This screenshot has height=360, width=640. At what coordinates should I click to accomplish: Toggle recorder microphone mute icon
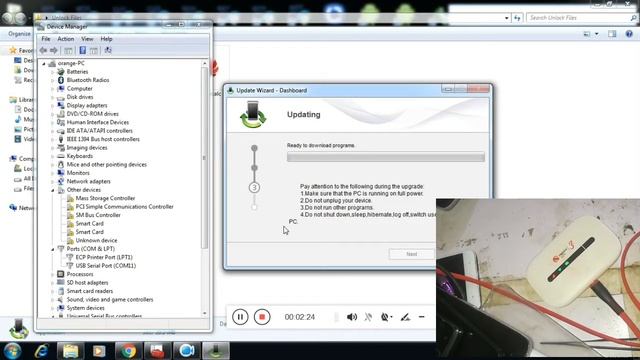point(368,317)
